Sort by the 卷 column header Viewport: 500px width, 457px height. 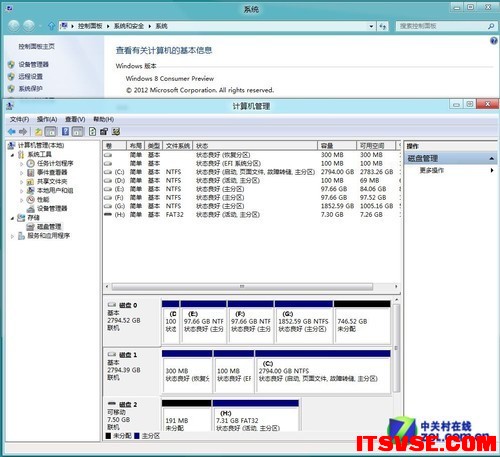[115, 146]
